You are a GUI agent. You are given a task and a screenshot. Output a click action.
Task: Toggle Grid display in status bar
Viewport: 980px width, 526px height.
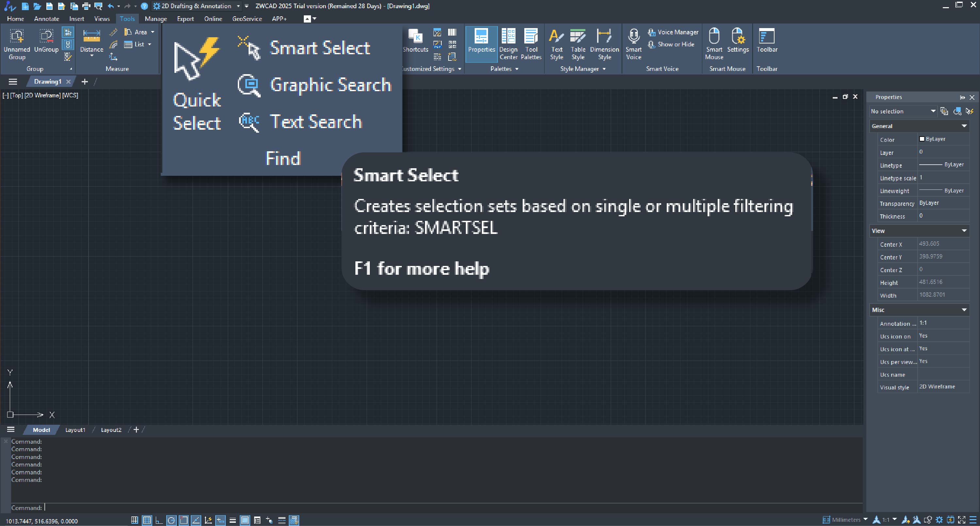click(147, 520)
